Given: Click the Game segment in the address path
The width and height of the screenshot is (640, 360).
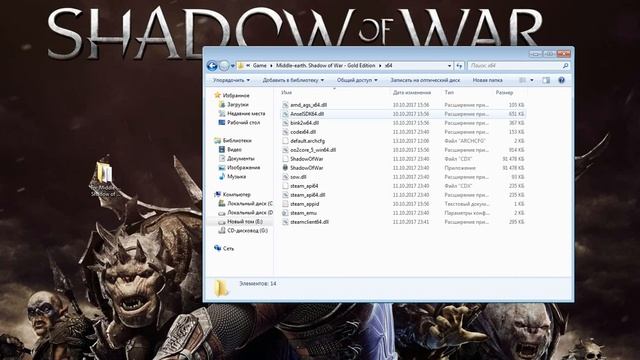Looking at the screenshot, I should [259, 66].
